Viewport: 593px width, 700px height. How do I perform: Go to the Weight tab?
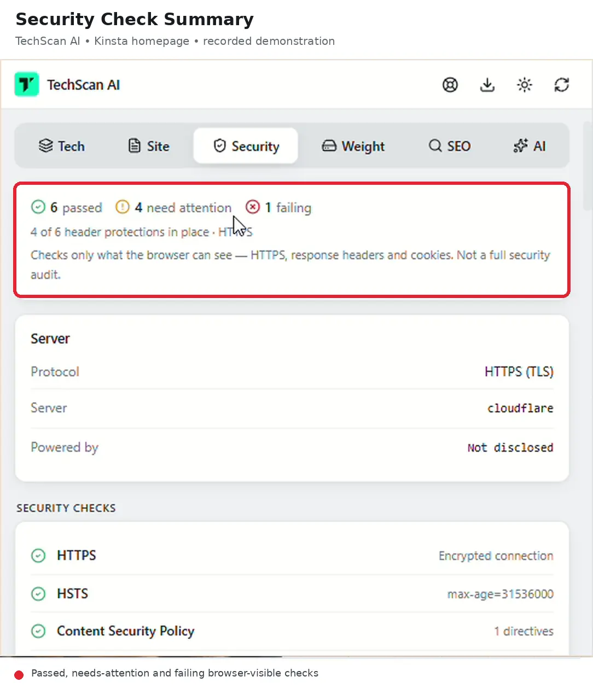(x=353, y=146)
